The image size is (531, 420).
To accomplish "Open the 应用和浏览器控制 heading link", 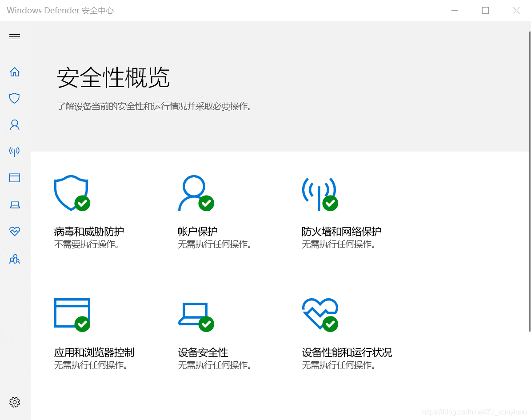I will (x=94, y=352).
